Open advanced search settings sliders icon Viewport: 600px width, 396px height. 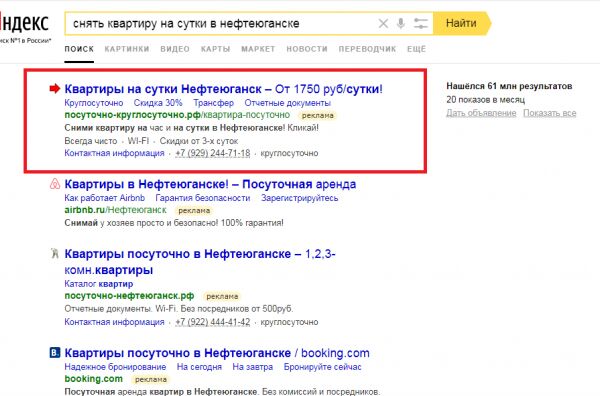421,24
